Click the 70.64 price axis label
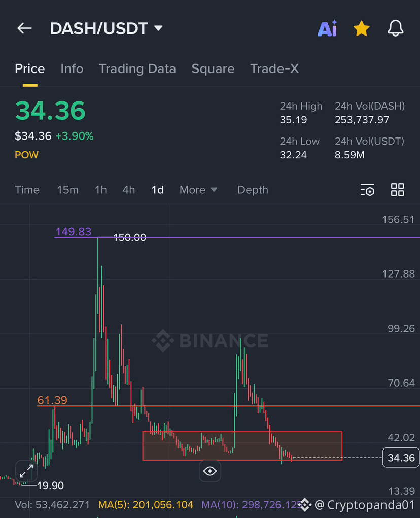Screen dimensions: 420x518 coord(401,383)
